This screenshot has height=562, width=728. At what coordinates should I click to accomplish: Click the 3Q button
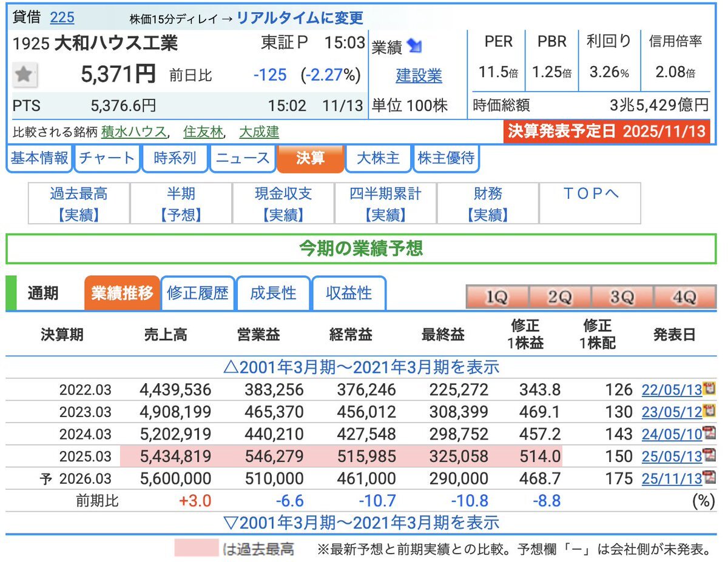622,297
